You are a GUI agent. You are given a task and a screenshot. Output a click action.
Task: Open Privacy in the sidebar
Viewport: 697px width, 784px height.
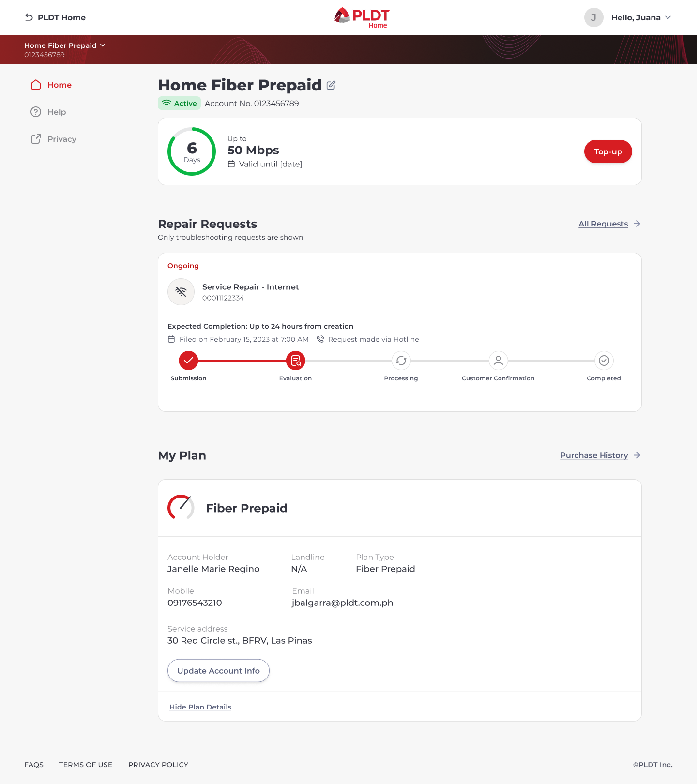(x=53, y=139)
